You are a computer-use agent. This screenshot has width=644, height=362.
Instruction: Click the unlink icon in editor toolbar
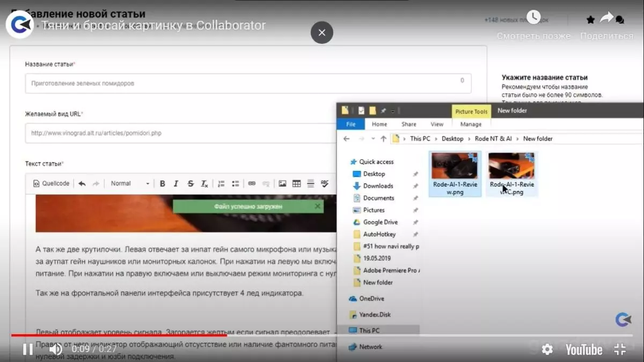(x=266, y=183)
